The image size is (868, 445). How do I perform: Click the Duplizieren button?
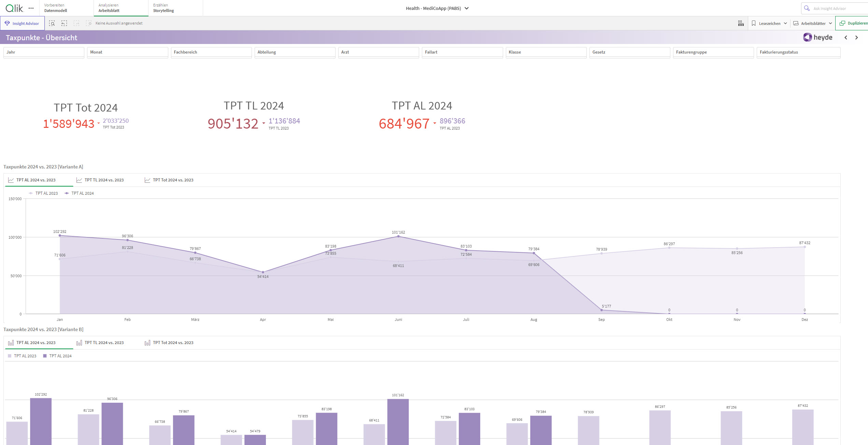point(853,23)
